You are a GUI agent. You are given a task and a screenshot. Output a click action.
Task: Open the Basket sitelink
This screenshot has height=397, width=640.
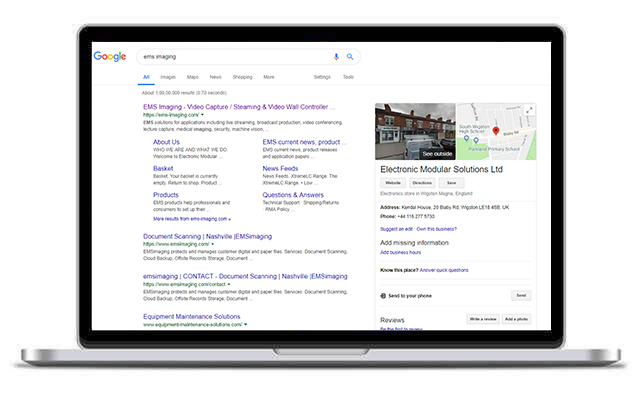[163, 169]
